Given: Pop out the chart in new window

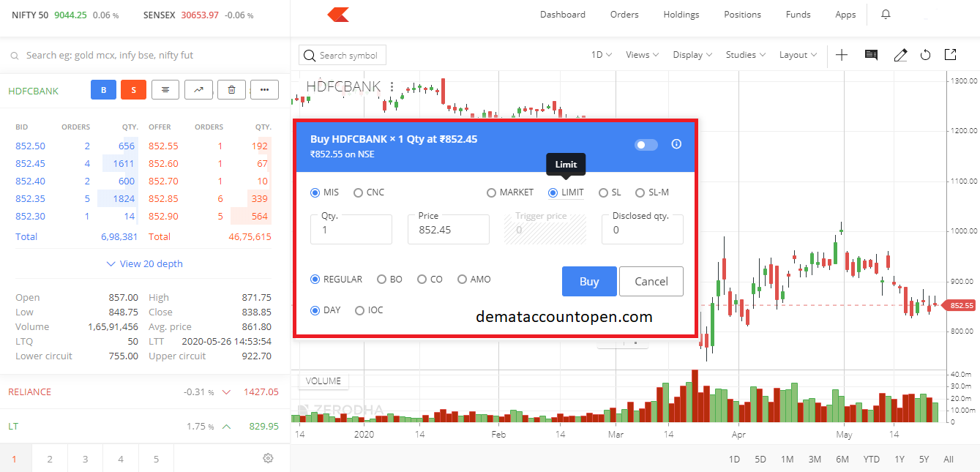Looking at the screenshot, I should (x=950, y=55).
